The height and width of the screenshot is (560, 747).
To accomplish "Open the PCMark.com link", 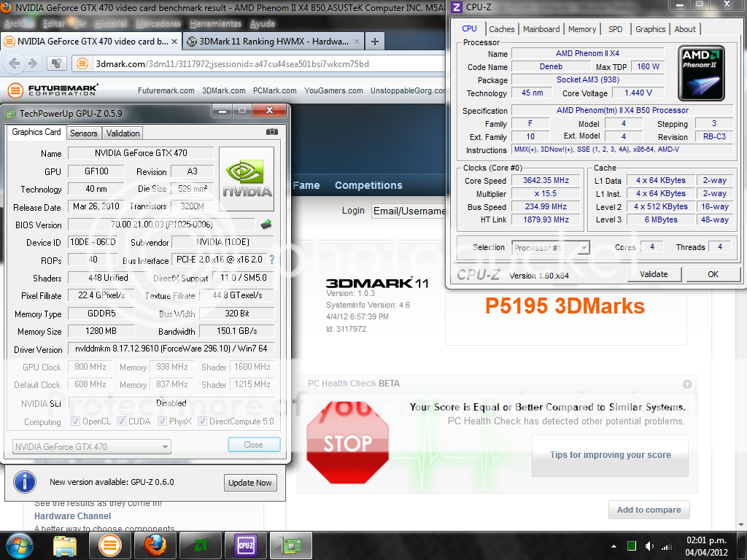I will click(x=275, y=90).
